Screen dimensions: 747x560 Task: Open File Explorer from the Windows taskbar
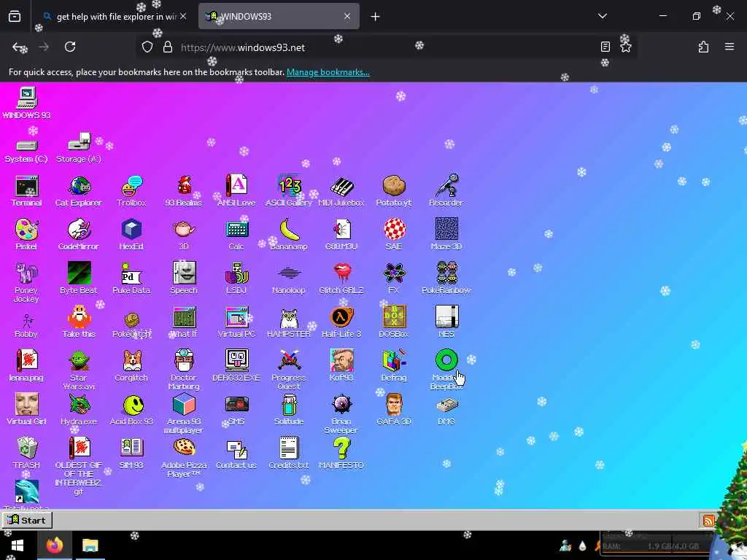click(90, 545)
